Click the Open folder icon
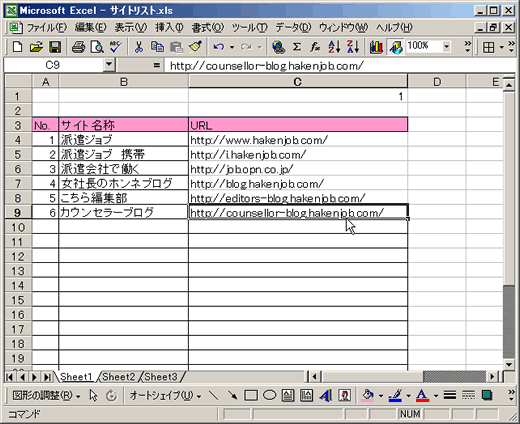This screenshot has width=520, height=424. [36, 47]
